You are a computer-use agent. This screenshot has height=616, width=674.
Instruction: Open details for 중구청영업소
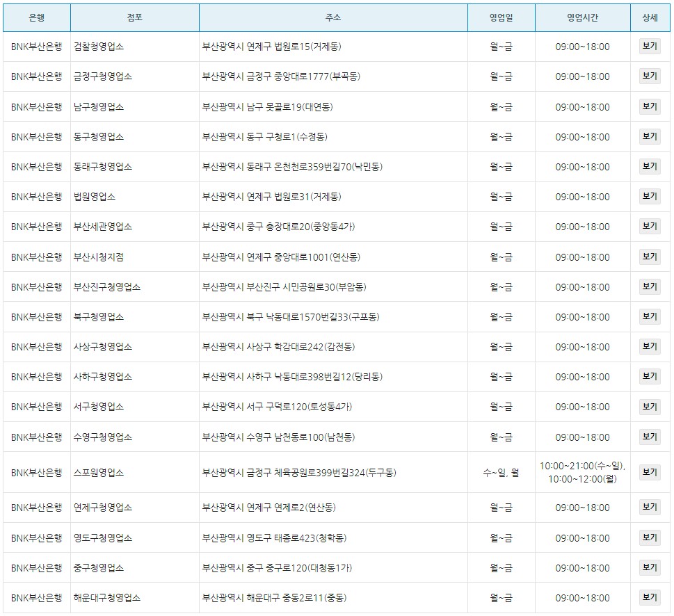click(651, 567)
